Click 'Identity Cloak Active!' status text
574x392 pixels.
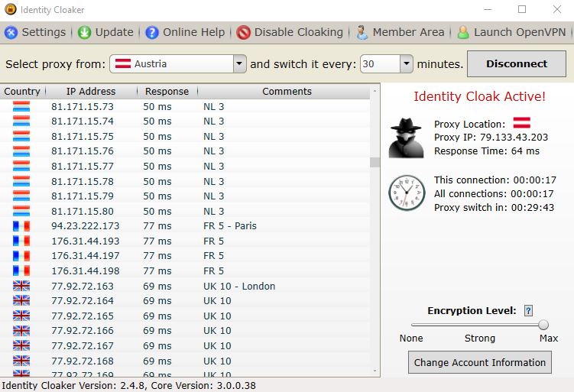coord(479,96)
